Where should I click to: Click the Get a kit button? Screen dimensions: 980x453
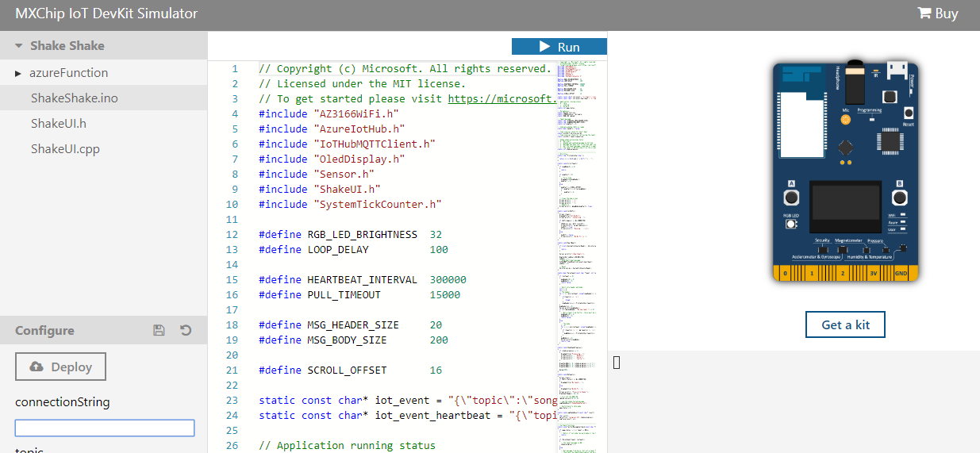(845, 324)
